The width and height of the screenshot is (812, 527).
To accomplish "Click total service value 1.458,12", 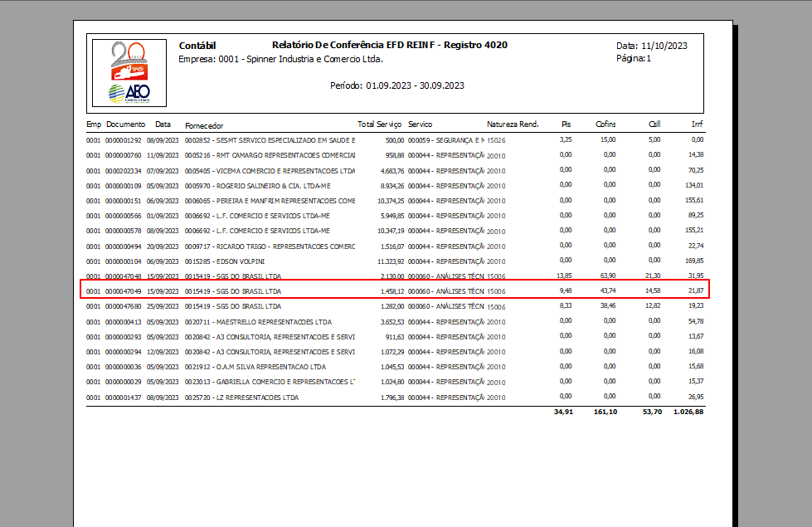I will coord(392,292).
